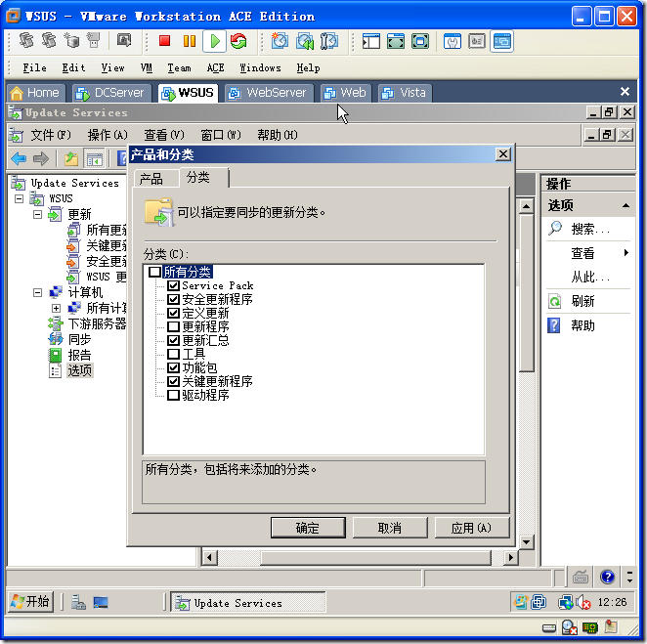Click the Full screen mode icon
This screenshot has height=644, width=647.
[x=395, y=41]
